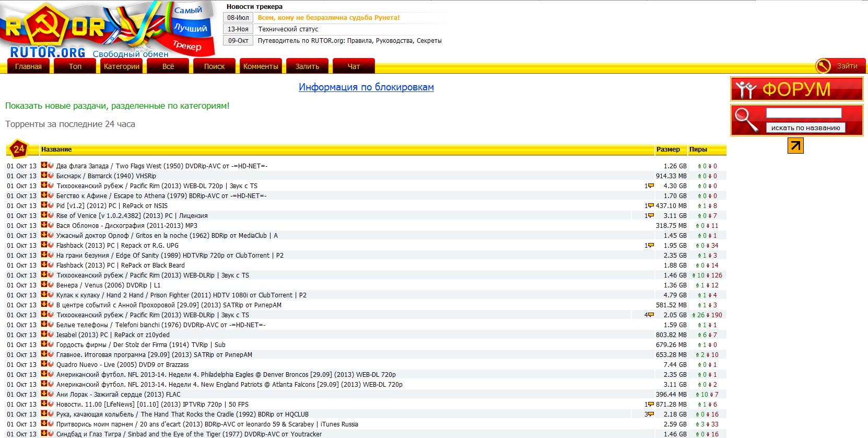Open the Комменты menu tab

[x=261, y=66]
